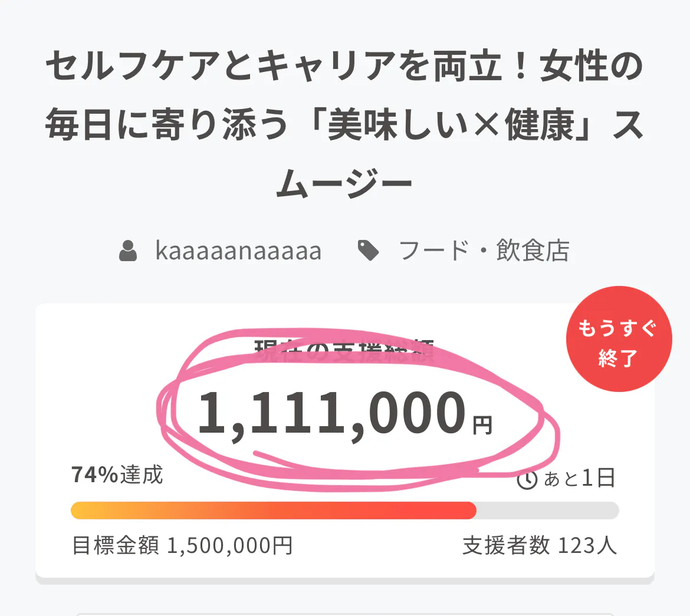
Task: Click the user profile icon beside kaaaaanaaaaa
Action: pos(128,251)
